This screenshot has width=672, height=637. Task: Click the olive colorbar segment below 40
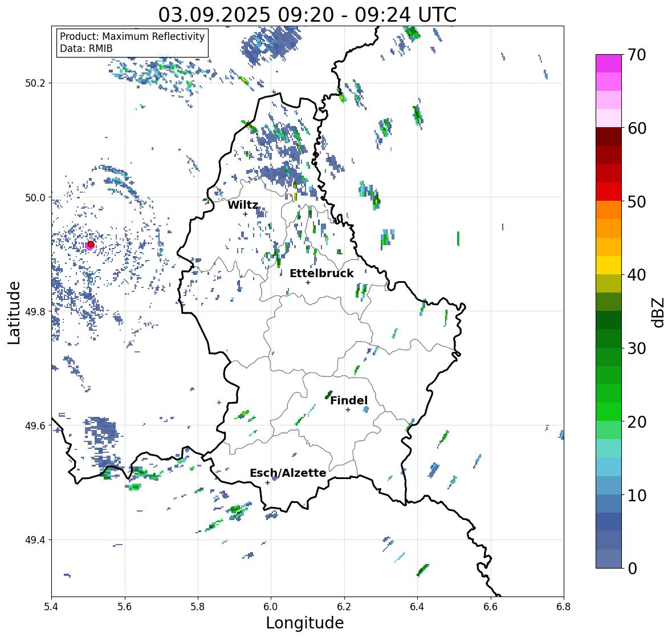(609, 283)
